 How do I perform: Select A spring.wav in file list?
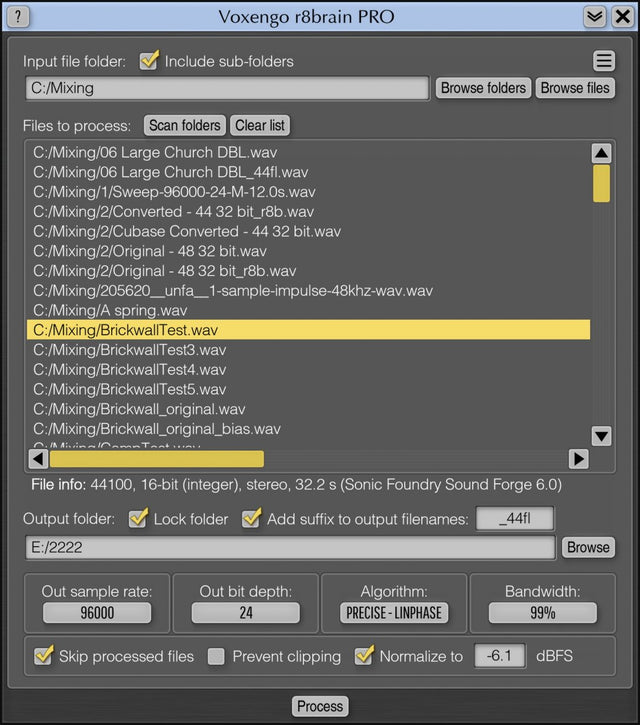point(110,310)
